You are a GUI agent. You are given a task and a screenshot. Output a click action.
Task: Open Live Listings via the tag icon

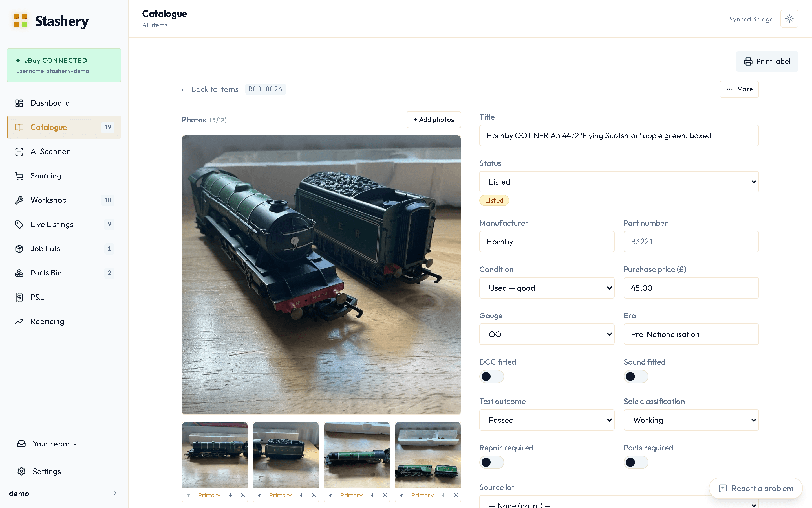[x=19, y=224]
